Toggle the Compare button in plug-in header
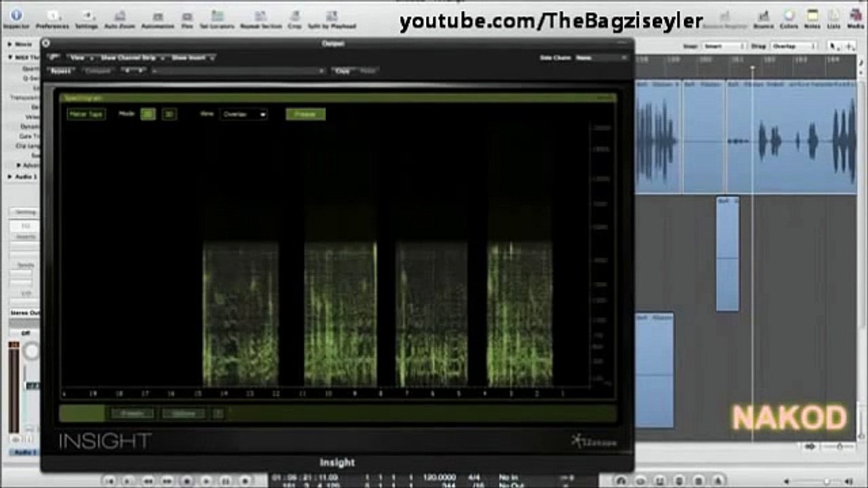Screen dimensions: 868x488 pos(98,70)
